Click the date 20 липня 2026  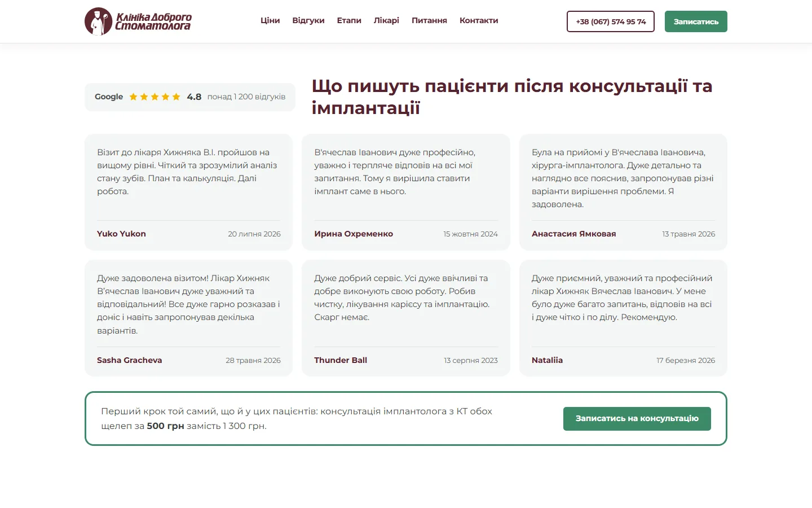[x=254, y=234]
